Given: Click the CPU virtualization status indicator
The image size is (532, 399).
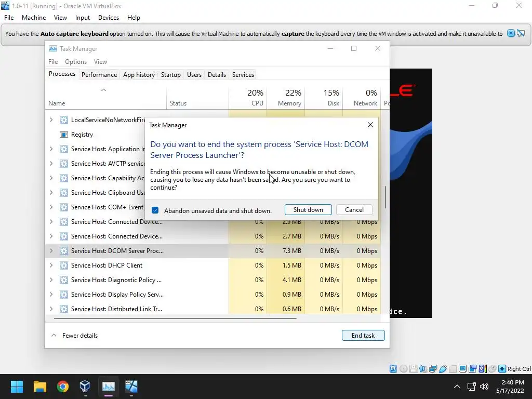Looking at the screenshot, I should coord(483,368).
